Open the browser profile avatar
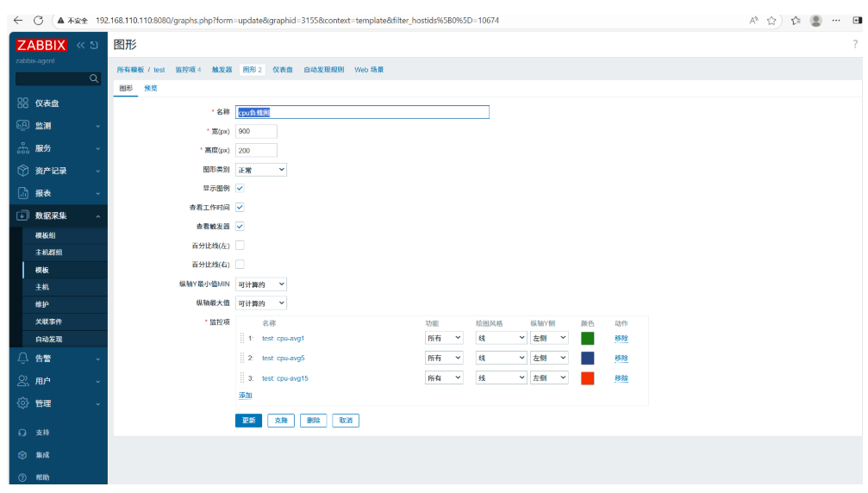868x493 pixels. (x=815, y=21)
